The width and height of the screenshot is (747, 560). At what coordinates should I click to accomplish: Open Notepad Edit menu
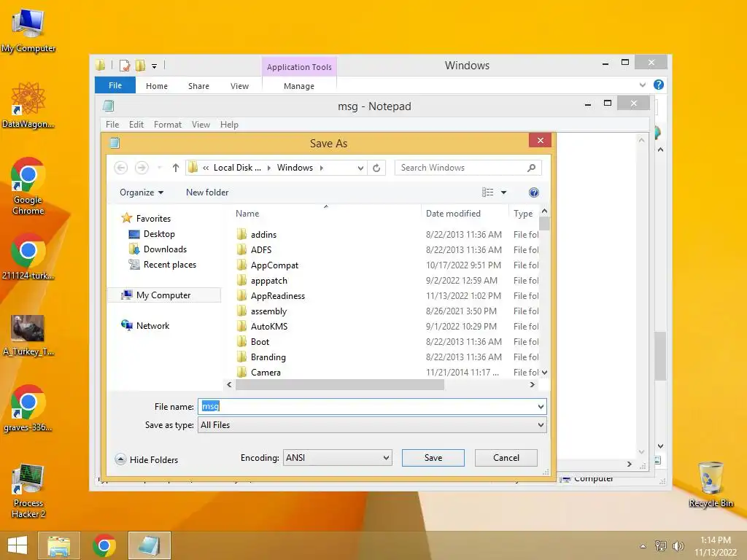pyautogui.click(x=136, y=124)
